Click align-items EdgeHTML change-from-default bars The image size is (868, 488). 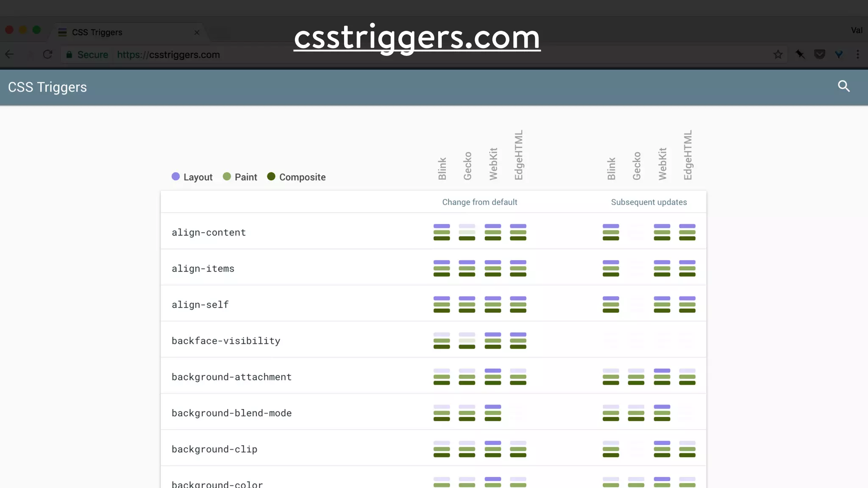518,268
